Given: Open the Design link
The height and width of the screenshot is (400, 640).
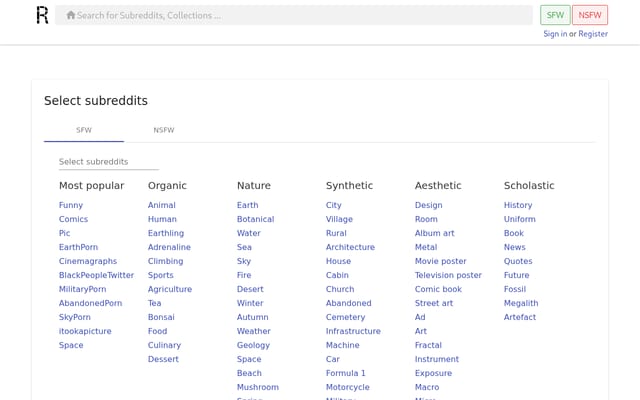Looking at the screenshot, I should (x=429, y=205).
